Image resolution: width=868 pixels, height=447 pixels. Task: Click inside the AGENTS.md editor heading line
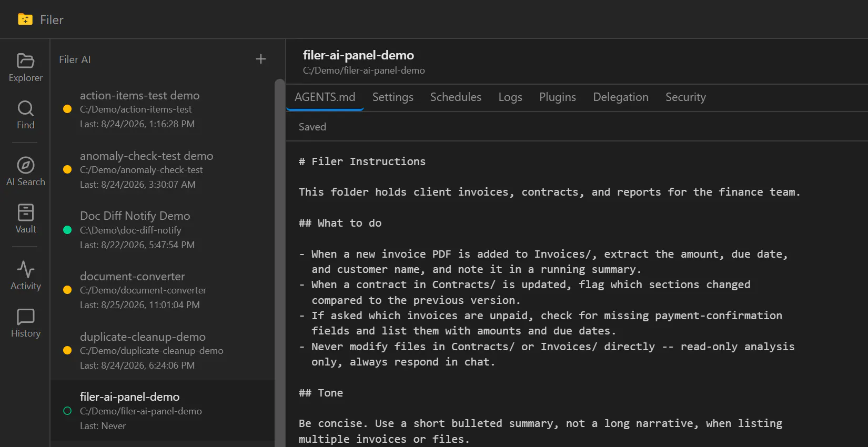click(362, 161)
